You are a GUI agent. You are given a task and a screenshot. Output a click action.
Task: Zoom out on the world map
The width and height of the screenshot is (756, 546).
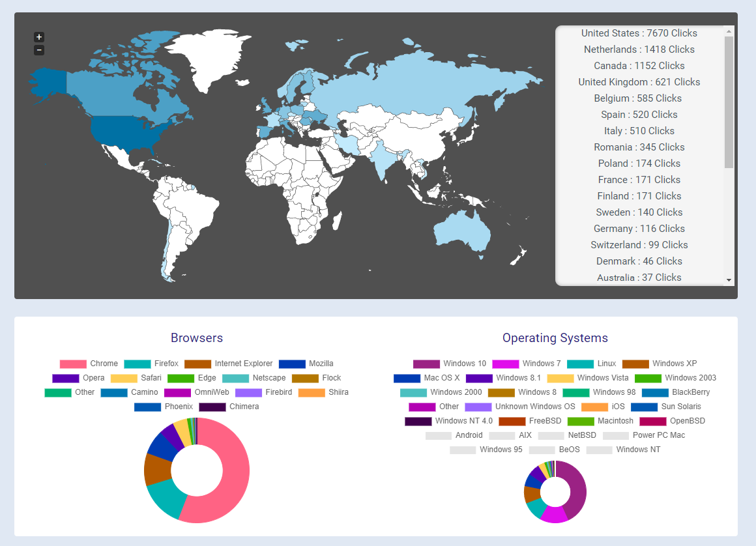point(38,50)
